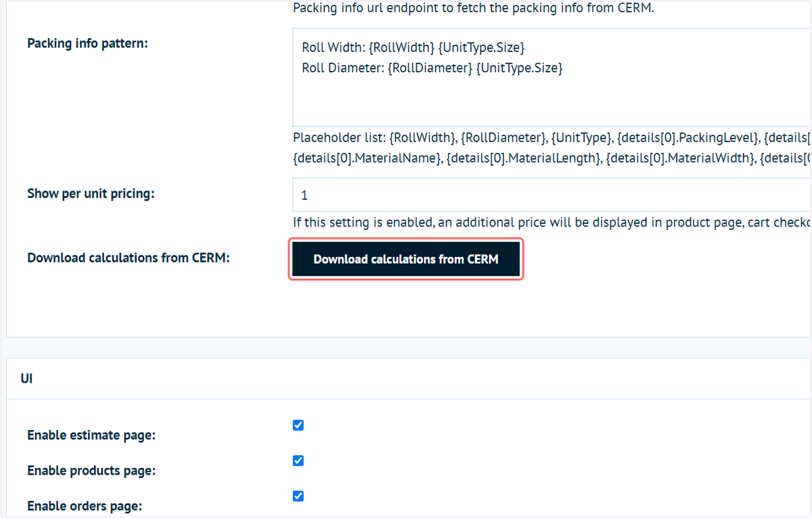
Task: Click the 'Roll Width: {RollWidth}' pattern line
Action: click(413, 47)
